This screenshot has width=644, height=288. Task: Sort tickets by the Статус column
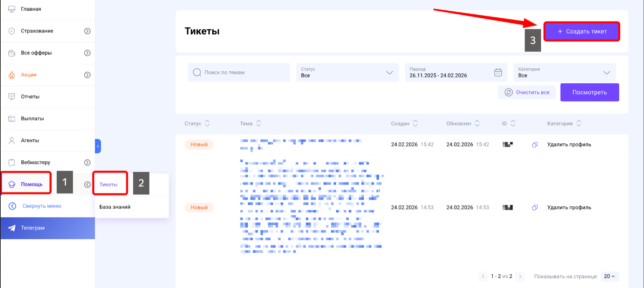pyautogui.click(x=207, y=124)
